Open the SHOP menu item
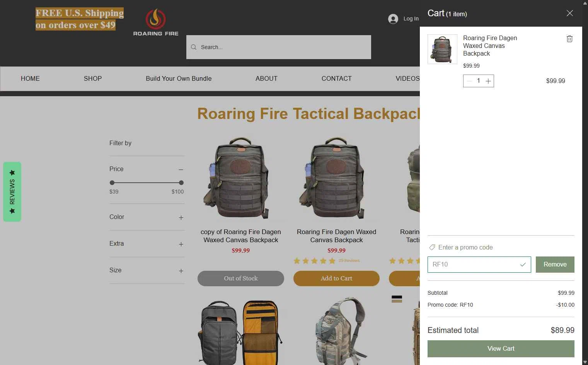Screen dimensions: 588x365 click(x=93, y=78)
